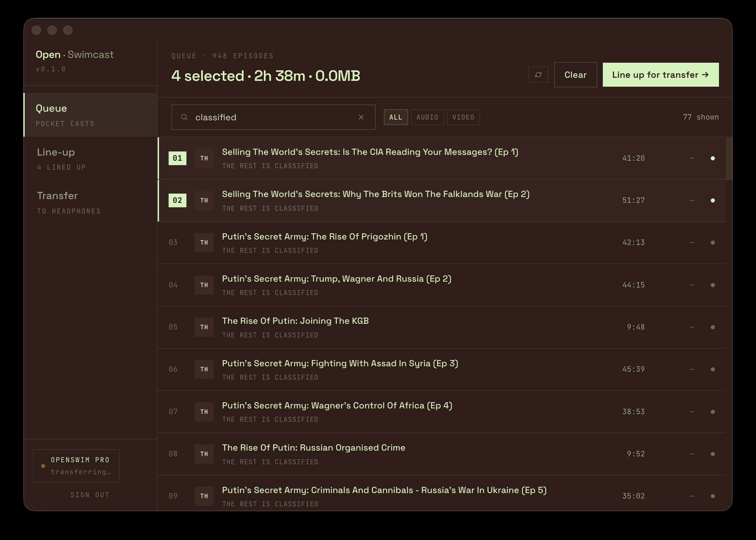The width and height of the screenshot is (756, 540).
Task: Click duration 35:02
Action: (633, 496)
